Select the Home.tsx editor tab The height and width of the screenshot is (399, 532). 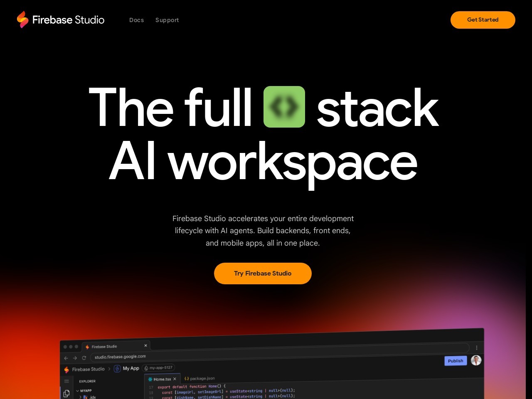pos(162,379)
